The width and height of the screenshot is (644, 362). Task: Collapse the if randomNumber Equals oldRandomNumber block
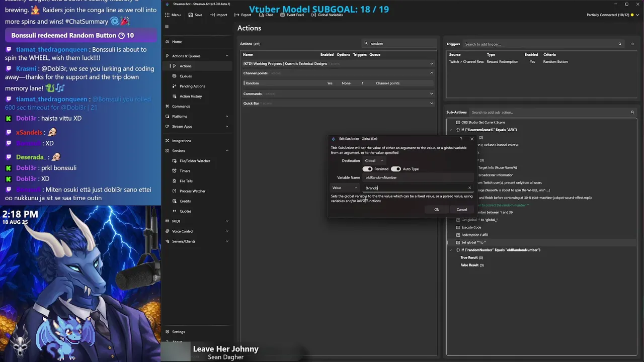[451, 250]
